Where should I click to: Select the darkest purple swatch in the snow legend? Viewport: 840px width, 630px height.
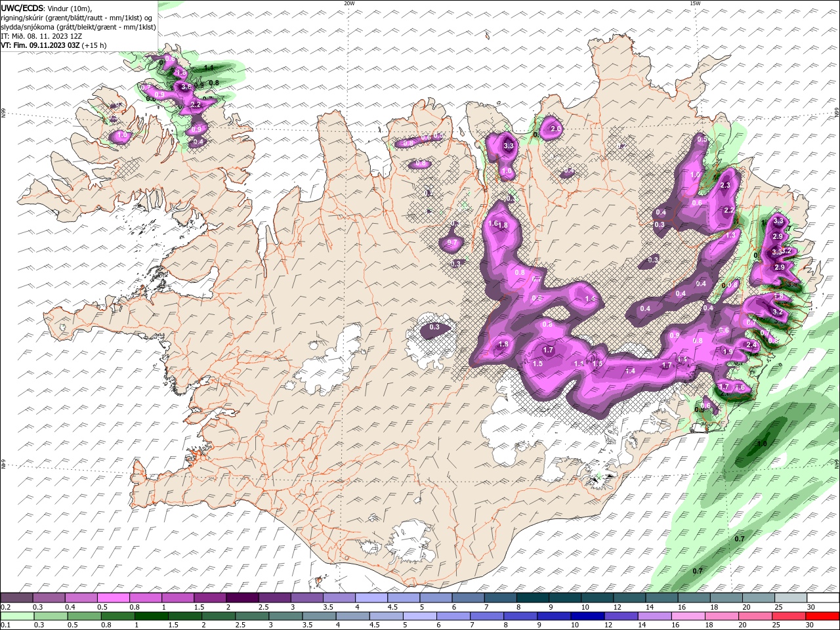coord(241,598)
